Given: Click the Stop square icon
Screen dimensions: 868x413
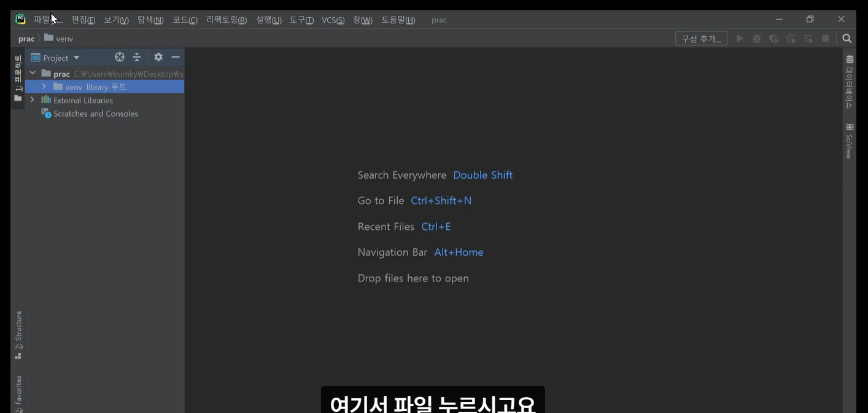Looking at the screenshot, I should [826, 39].
